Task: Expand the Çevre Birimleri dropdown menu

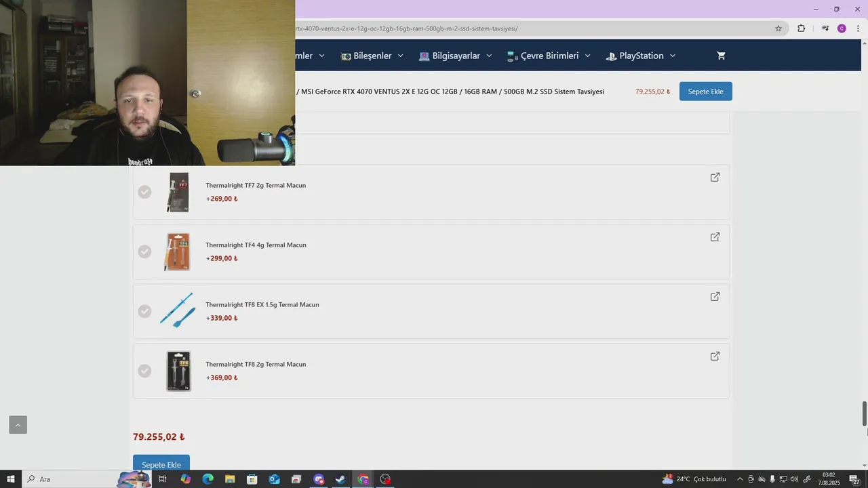Action: tap(549, 56)
